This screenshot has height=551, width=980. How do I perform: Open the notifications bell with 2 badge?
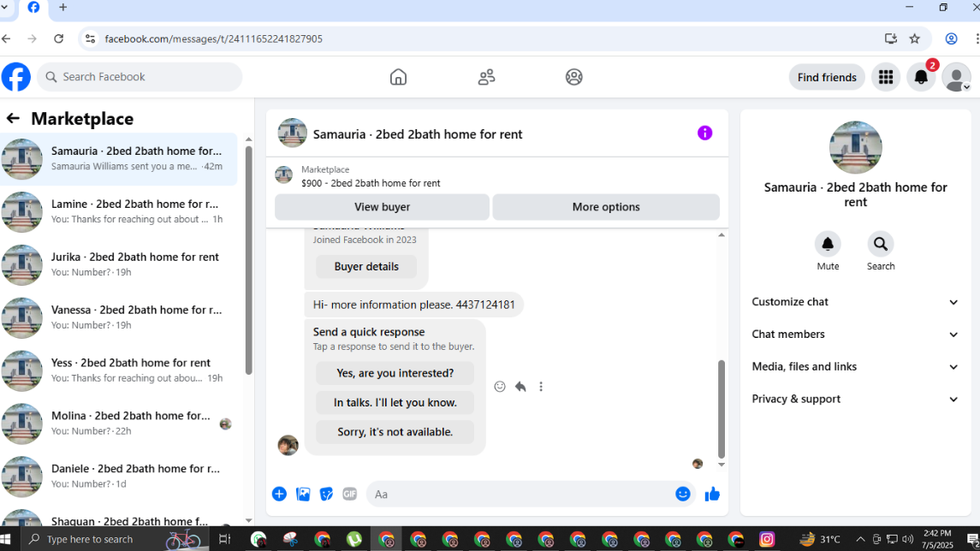pyautogui.click(x=921, y=77)
